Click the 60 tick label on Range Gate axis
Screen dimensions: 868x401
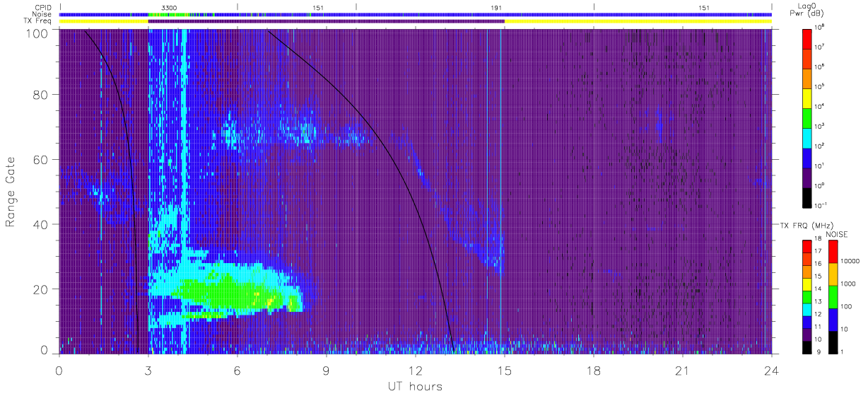41,161
